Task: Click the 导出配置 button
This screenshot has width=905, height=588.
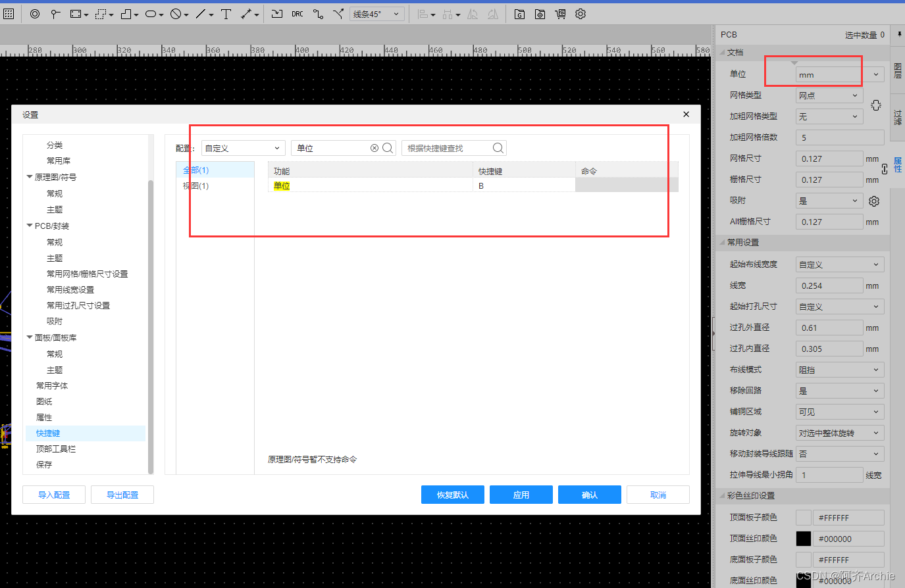Action: 122,495
